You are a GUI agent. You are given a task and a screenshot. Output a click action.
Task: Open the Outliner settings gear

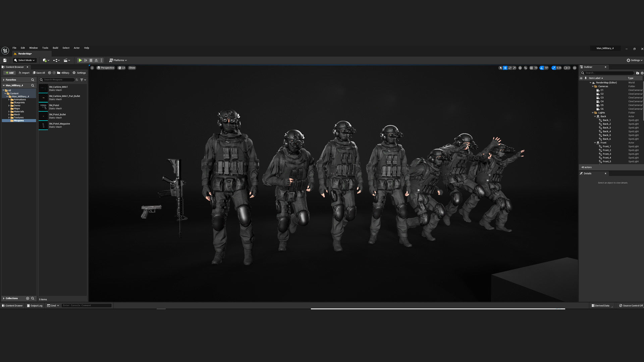tap(642, 73)
